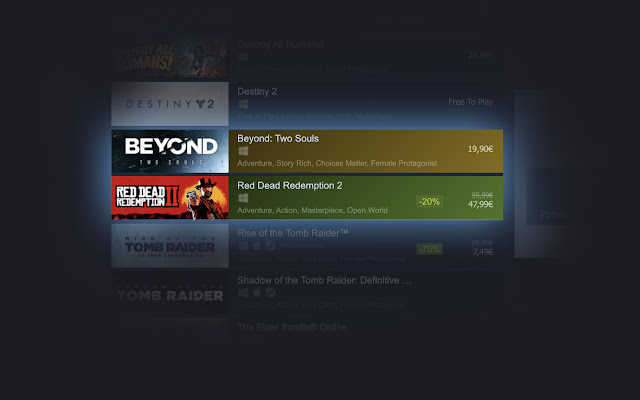Click Windows icon under Rise of the Tomb Raider

coord(243,246)
